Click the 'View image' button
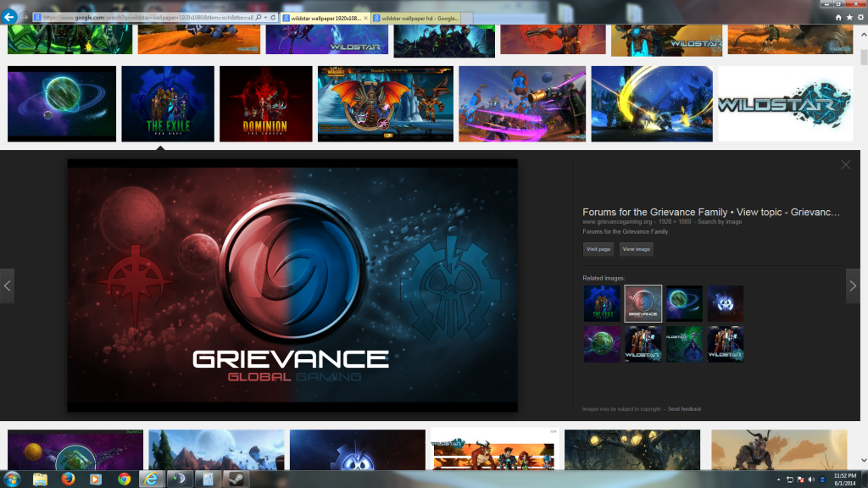868x488 pixels. [636, 249]
